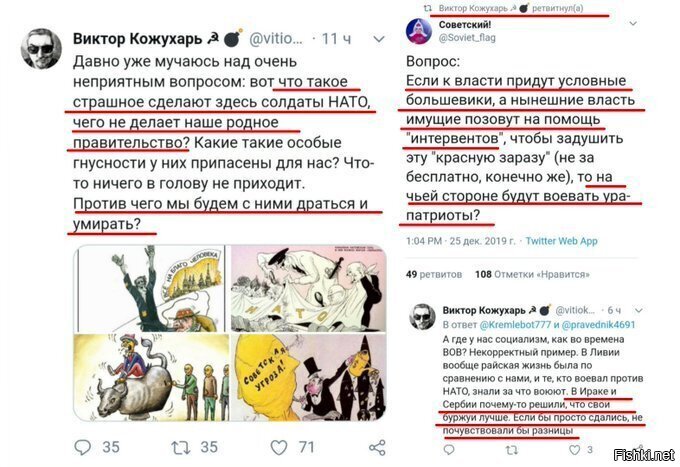The width and height of the screenshot is (680, 467).
Task: Open Советский! profile avatar
Action: click(x=418, y=31)
